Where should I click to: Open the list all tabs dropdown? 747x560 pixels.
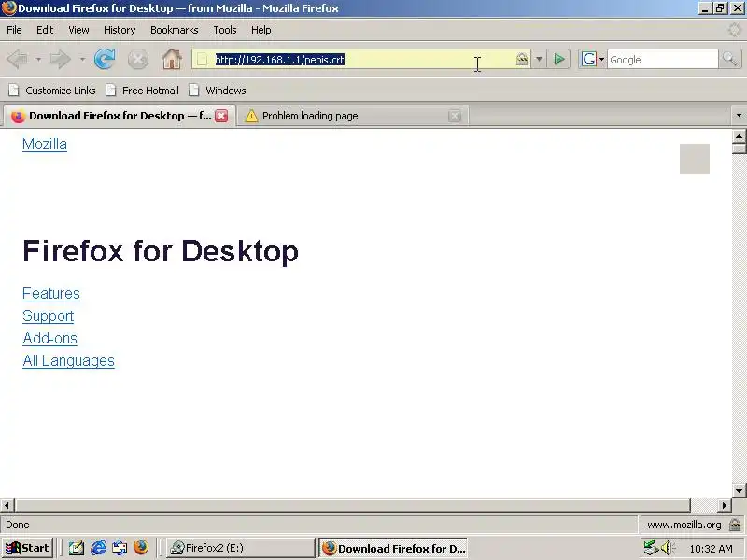(x=739, y=115)
